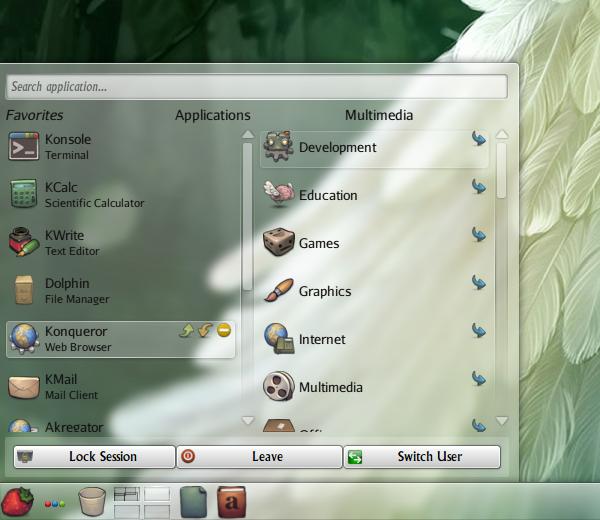Open Dolphin file manager icon

tap(24, 290)
